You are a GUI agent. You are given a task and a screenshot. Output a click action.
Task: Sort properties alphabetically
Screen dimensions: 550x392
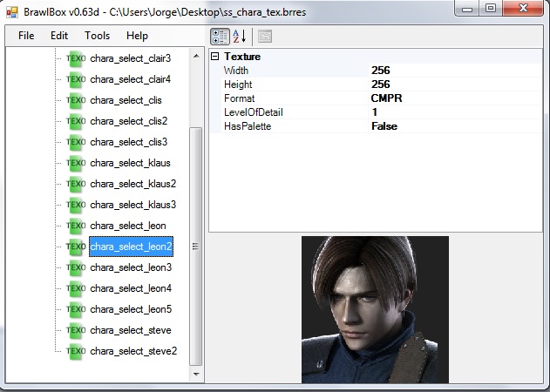click(x=240, y=36)
